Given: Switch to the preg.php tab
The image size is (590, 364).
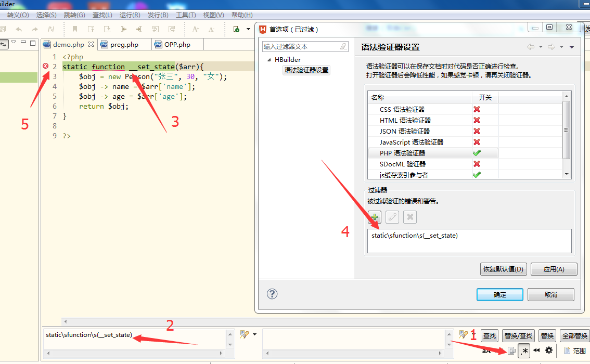Looking at the screenshot, I should (124, 44).
